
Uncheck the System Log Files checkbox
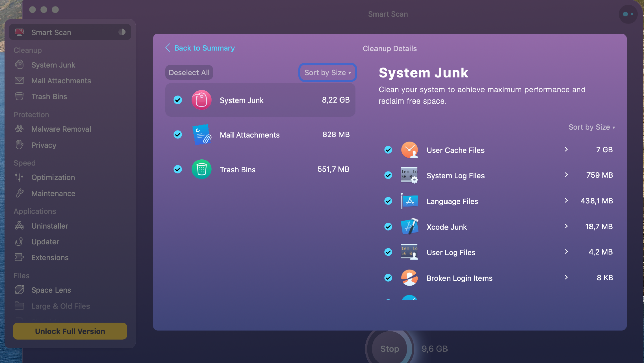(388, 175)
